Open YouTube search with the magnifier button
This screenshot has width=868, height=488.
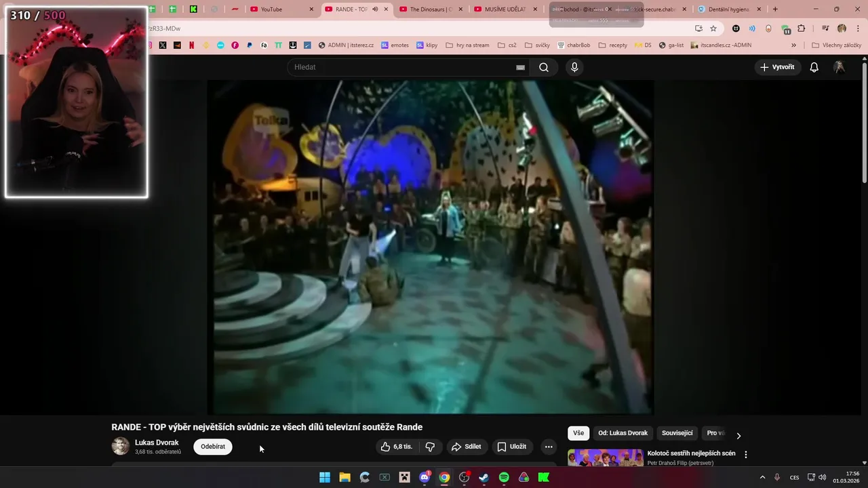(544, 67)
